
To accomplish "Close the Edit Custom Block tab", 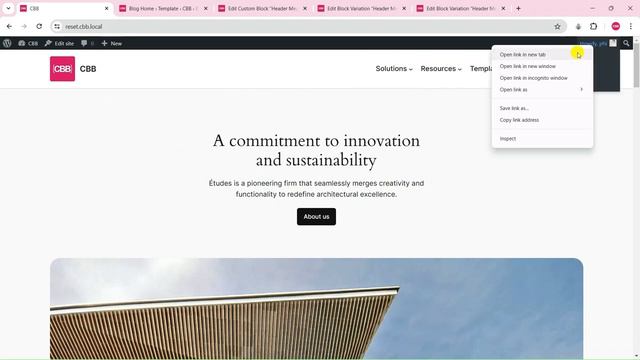I will (305, 8).
